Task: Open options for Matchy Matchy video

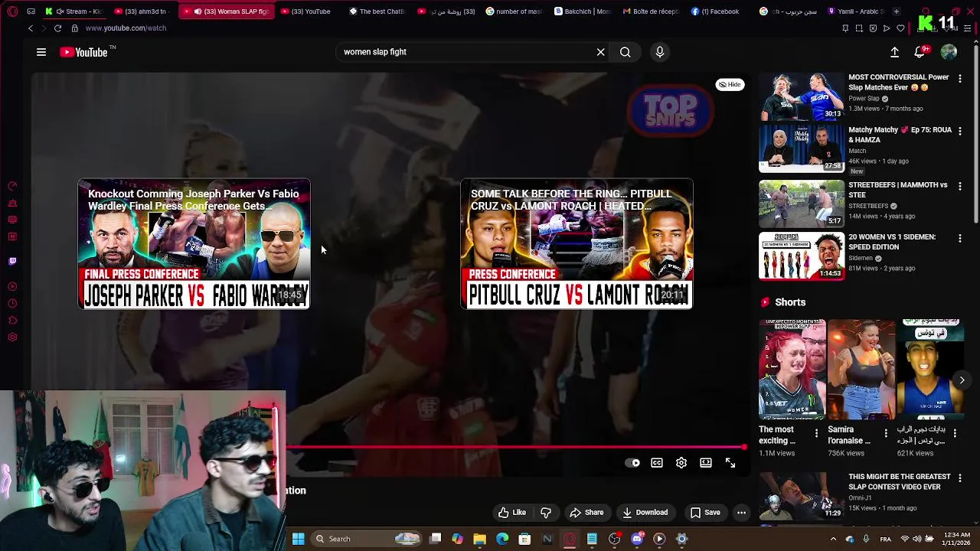Action: click(x=960, y=132)
